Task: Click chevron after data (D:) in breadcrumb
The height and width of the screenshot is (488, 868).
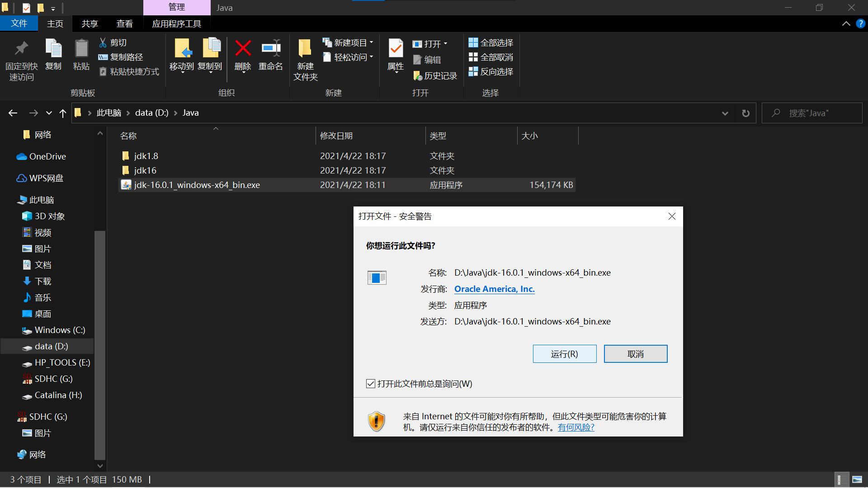Action: tap(175, 113)
